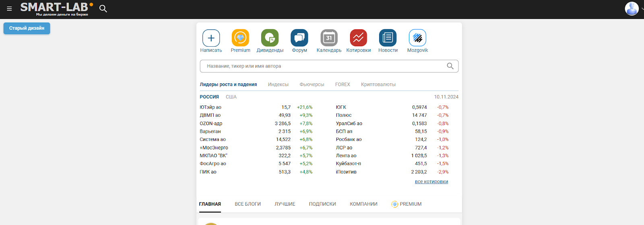Switch to the FOREX tab
This screenshot has width=644, height=225.
(x=343, y=85)
